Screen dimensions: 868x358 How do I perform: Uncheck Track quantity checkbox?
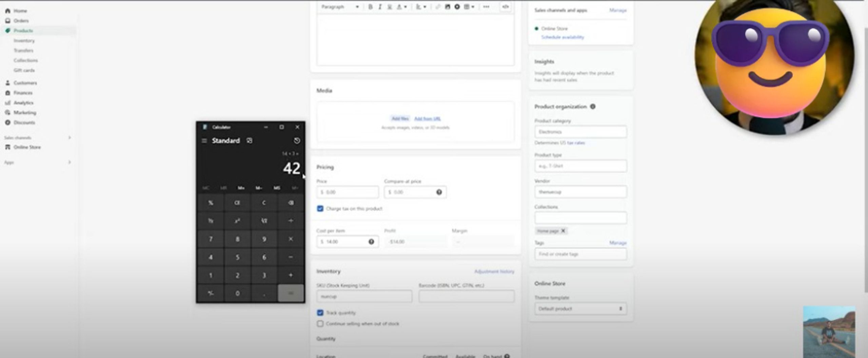click(320, 313)
